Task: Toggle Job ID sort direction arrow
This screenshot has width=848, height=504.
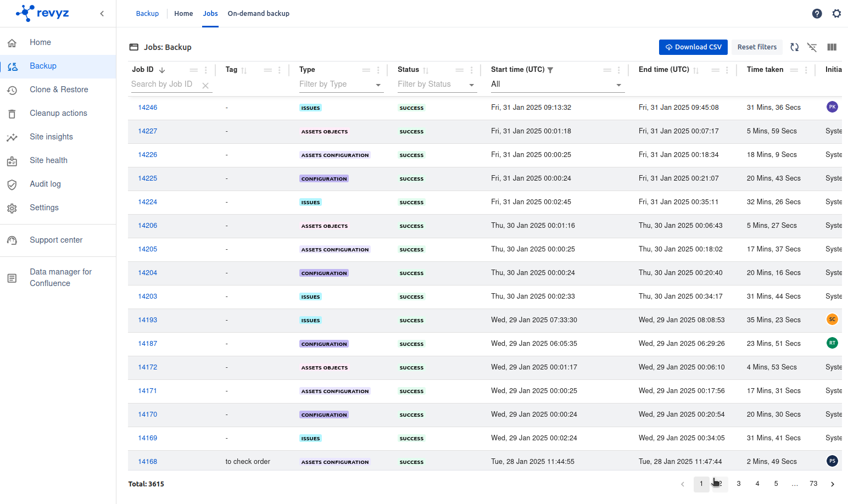Action: click(162, 70)
